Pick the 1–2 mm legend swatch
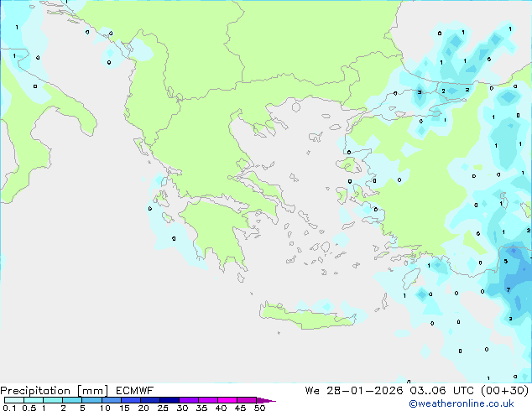 (53, 400)
